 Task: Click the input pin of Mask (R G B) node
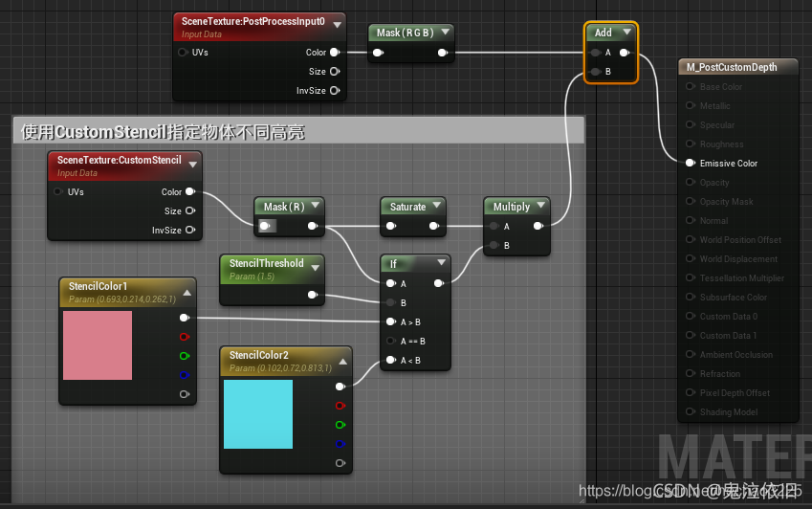379,53
